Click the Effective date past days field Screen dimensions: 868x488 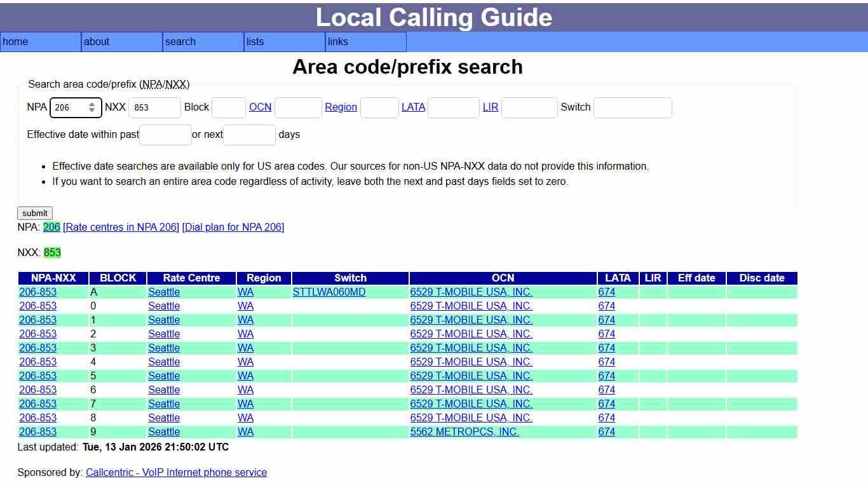165,135
